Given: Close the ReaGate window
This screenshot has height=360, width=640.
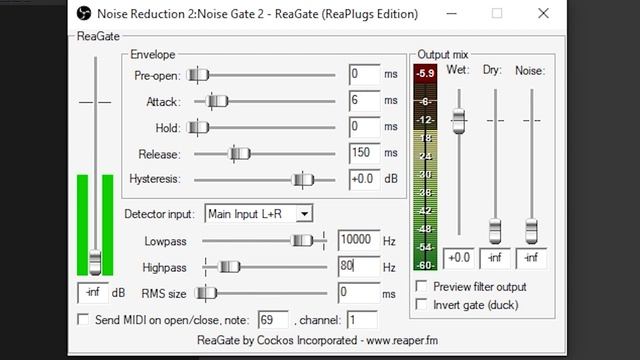Looking at the screenshot, I should point(543,13).
